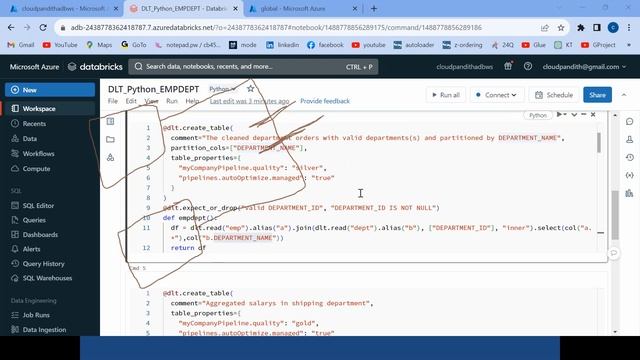Screen dimensions: 640x360
Task: Open the experiments flask icon
Action: (x=629, y=140)
